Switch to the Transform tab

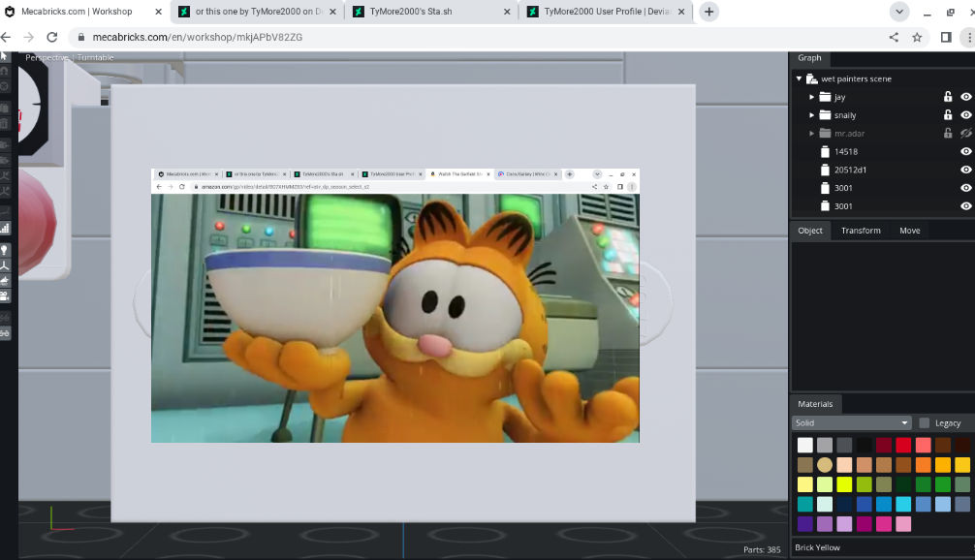pyautogui.click(x=861, y=231)
